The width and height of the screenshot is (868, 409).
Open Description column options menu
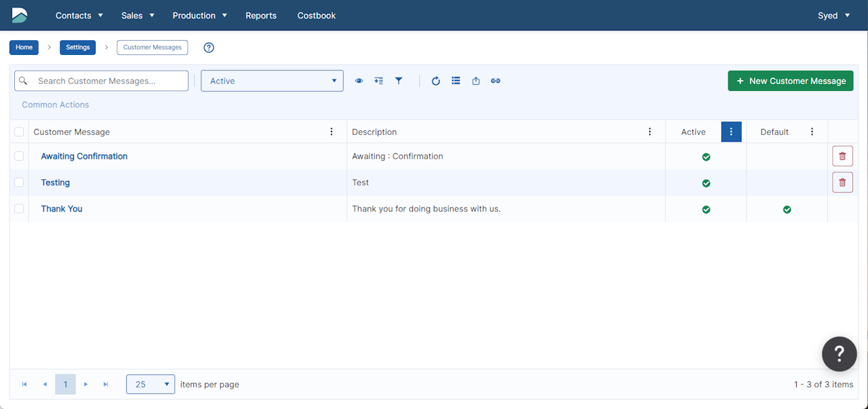click(x=650, y=132)
